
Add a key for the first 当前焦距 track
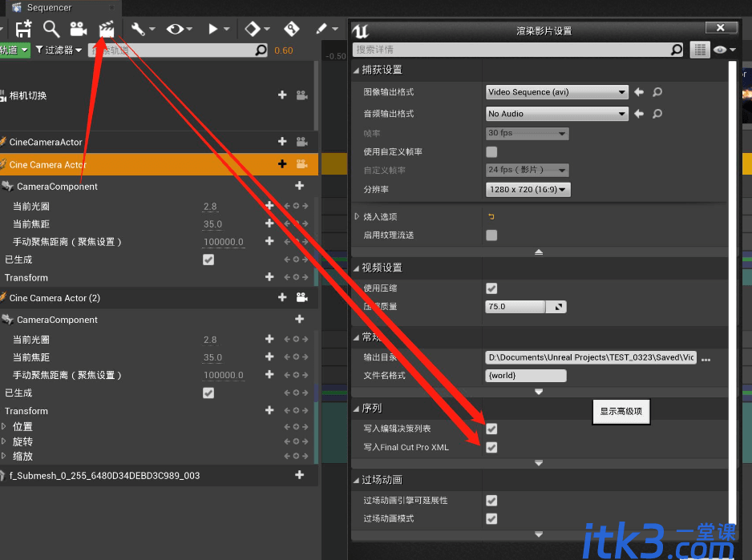tap(269, 224)
